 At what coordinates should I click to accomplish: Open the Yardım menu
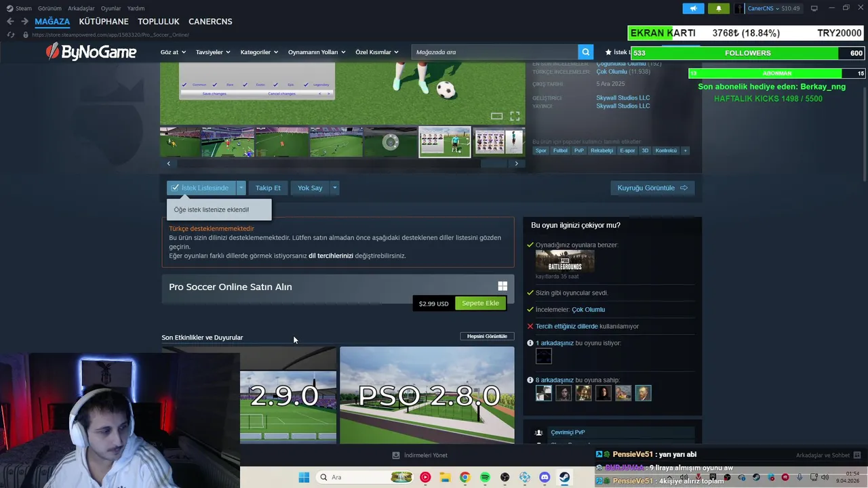point(136,8)
